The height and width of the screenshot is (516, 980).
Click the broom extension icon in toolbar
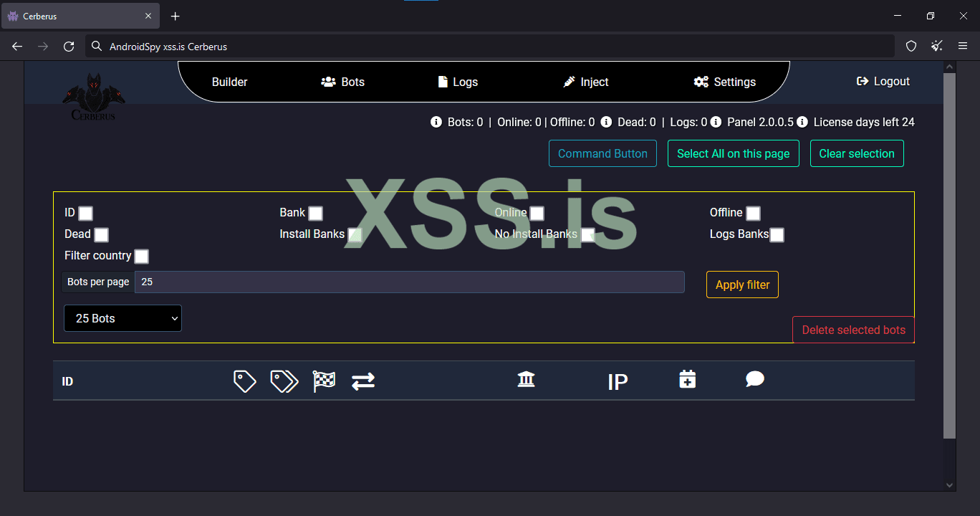pos(937,47)
